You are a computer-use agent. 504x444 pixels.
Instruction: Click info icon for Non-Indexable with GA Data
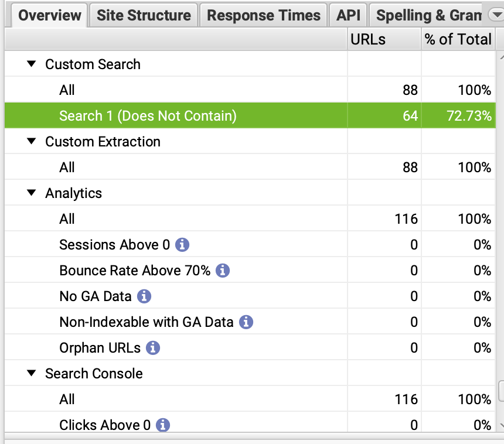(246, 322)
